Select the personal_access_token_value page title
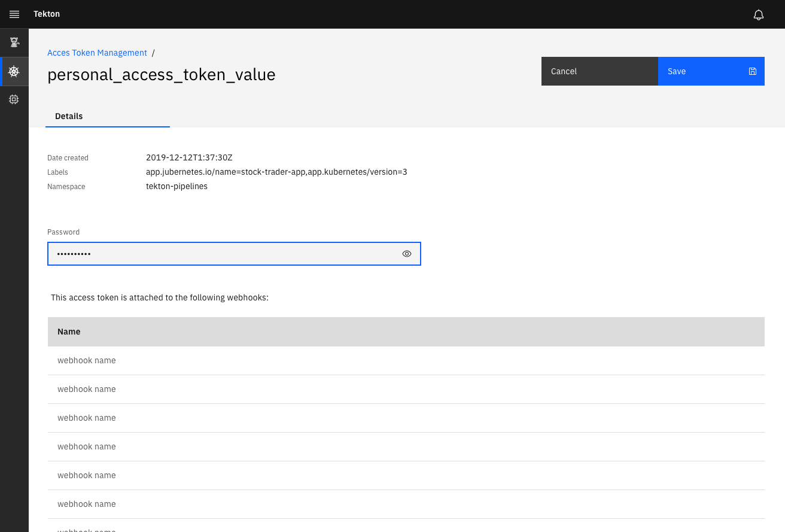This screenshot has width=785, height=532. [x=161, y=75]
